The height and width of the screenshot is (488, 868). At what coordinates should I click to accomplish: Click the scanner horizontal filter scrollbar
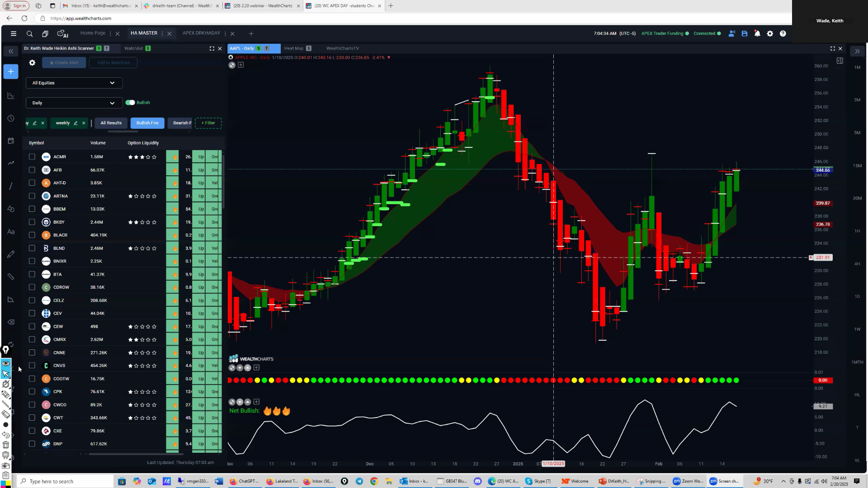tap(123, 131)
